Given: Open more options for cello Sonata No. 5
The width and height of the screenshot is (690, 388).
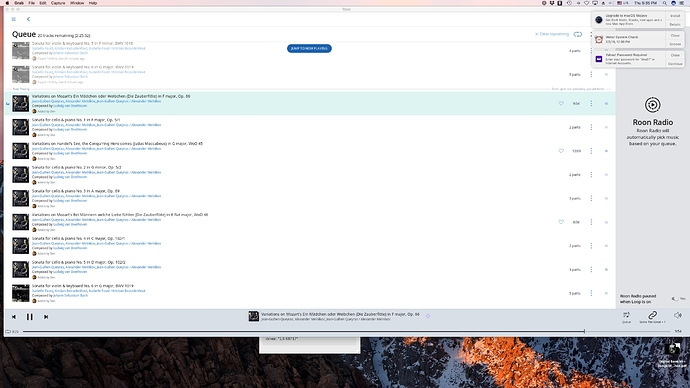Looking at the screenshot, I should [x=591, y=270].
